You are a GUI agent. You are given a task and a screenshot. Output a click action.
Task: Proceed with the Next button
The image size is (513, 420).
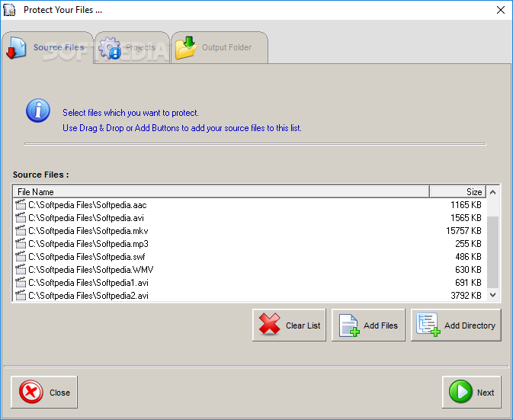pos(471,393)
